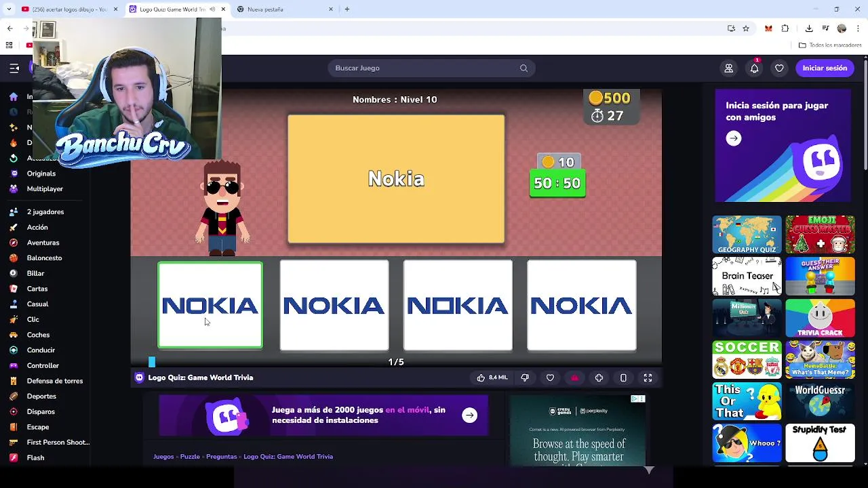Open 2 jugadores category
The width and height of the screenshot is (868, 488).
coord(45,212)
